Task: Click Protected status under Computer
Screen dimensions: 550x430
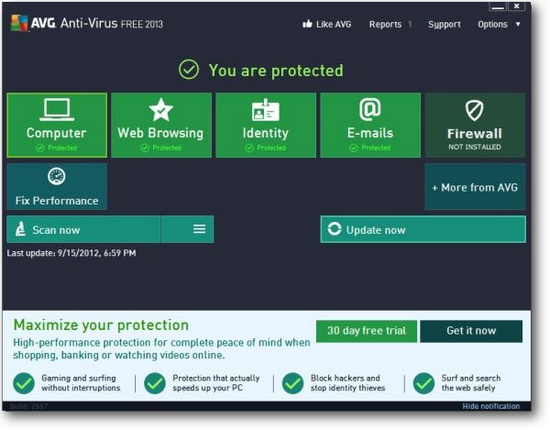Action: pos(56,148)
